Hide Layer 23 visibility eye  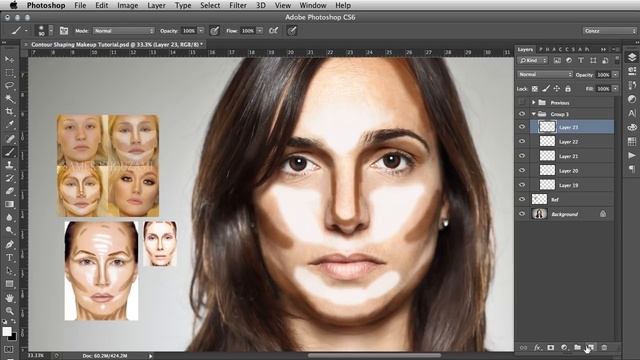click(522, 127)
